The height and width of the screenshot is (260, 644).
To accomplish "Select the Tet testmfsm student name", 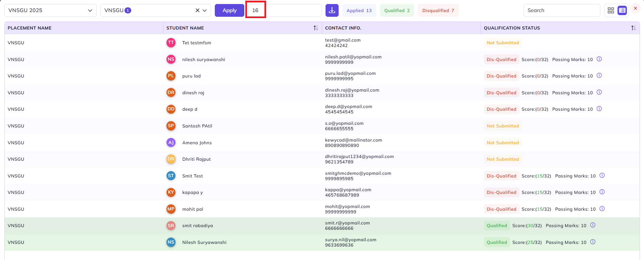I will [197, 43].
